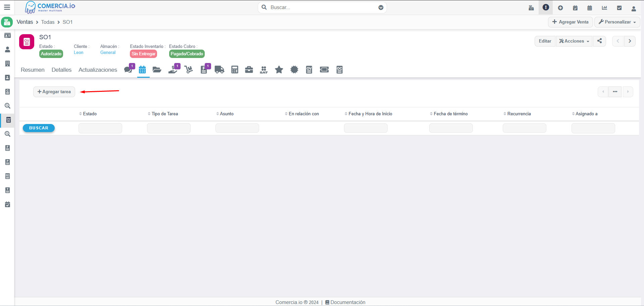Open the sidebar NC document icon

coord(7,176)
